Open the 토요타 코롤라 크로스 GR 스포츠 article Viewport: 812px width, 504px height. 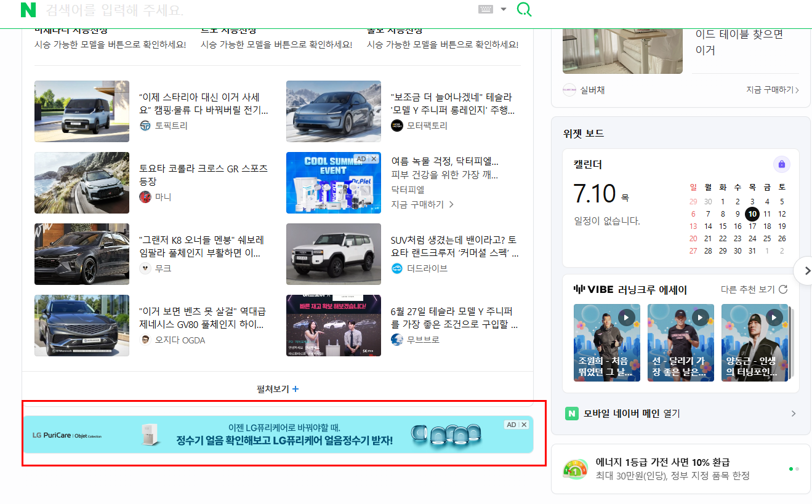pos(204,175)
